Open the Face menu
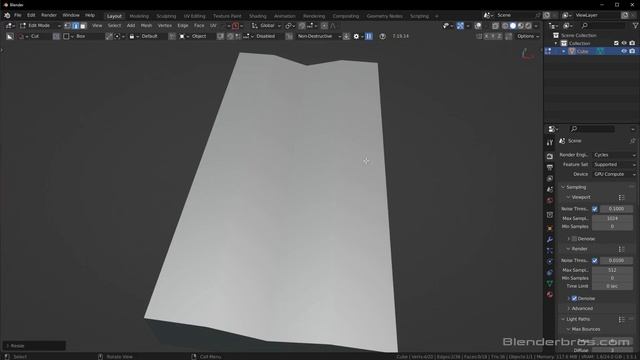 tap(199, 26)
